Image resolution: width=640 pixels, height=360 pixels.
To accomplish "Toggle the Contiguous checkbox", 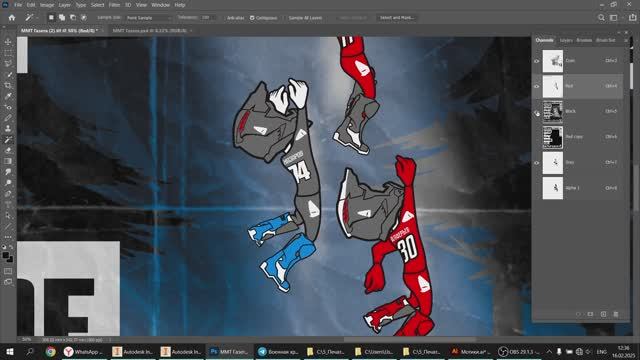I will click(252, 18).
